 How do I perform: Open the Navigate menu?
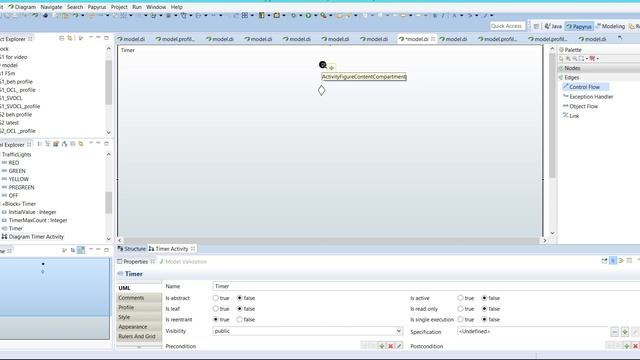[x=51, y=7]
